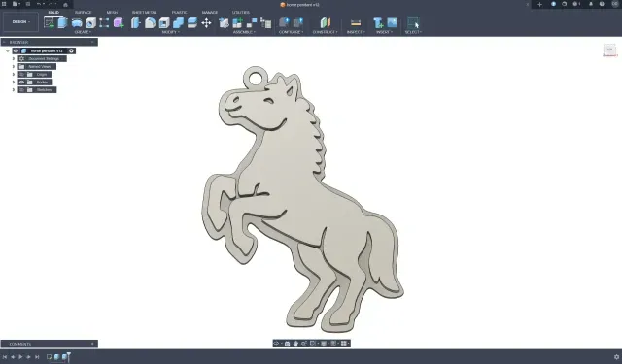Switch to the Mesh tab

(x=112, y=13)
